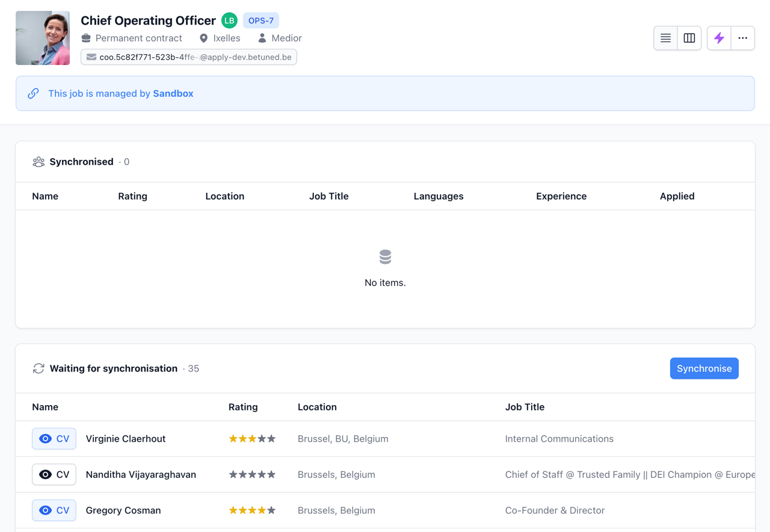Click the chain link icon in banner
The image size is (770, 532).
34,93
